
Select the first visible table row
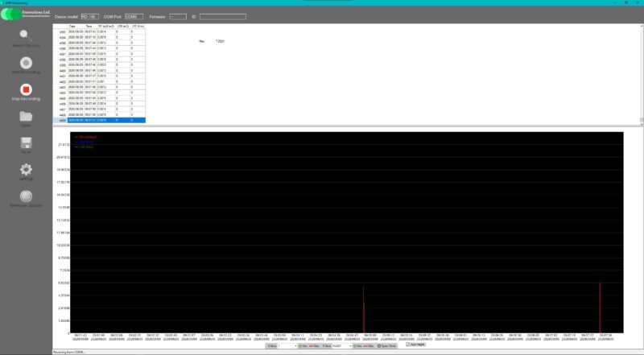99,31
